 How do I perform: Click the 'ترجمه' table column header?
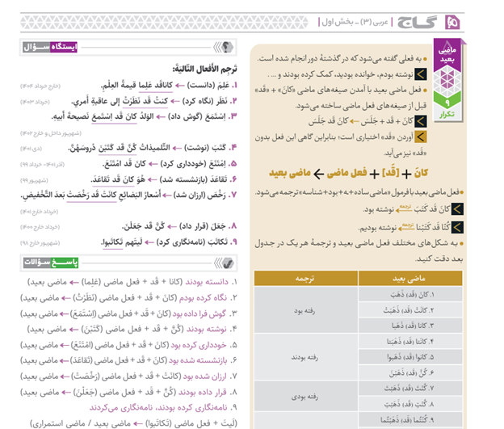point(305,278)
